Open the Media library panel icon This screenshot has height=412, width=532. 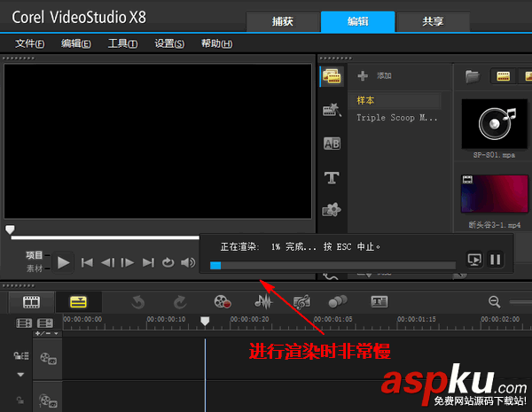pyautogui.click(x=332, y=76)
